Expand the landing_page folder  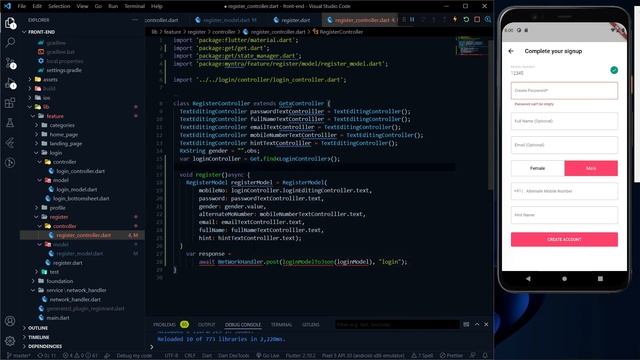(x=65, y=144)
